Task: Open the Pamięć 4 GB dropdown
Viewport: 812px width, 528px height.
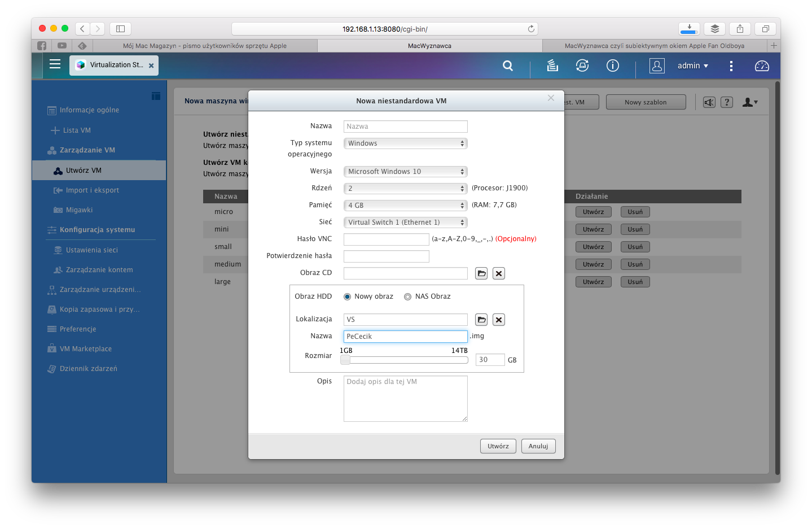Action: click(405, 206)
